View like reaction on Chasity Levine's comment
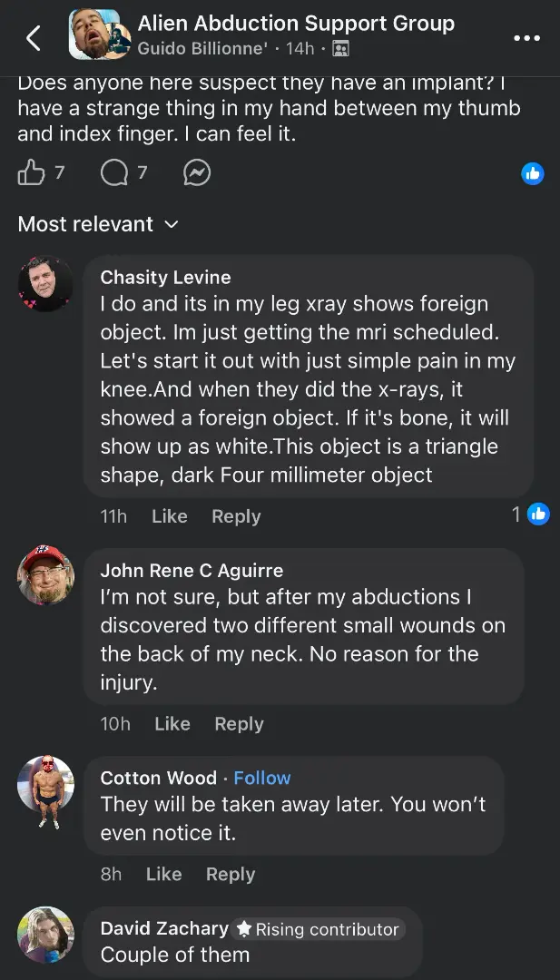The width and height of the screenshot is (560, 980). coord(538,515)
